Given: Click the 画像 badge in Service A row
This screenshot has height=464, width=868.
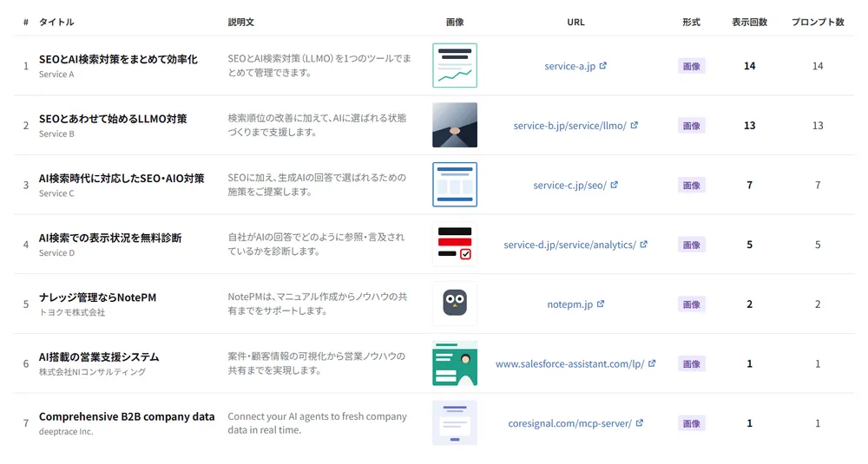Looking at the screenshot, I should (692, 66).
